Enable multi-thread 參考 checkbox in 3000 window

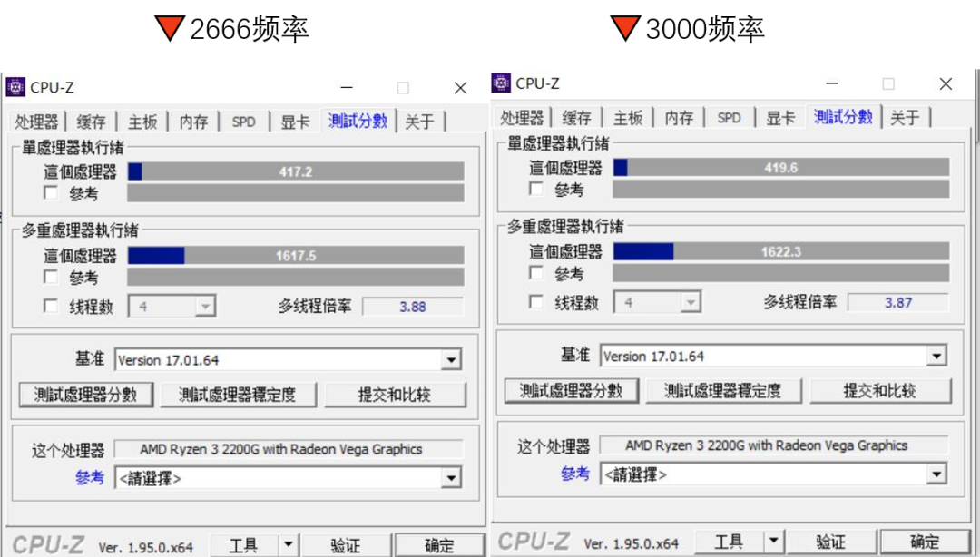pos(536,272)
